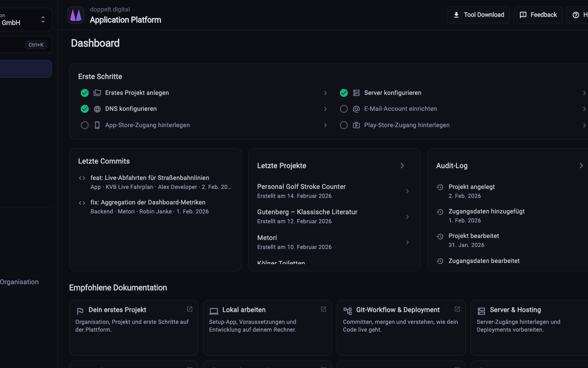Viewport: 588px width, 368px height.
Task: Open the Personal Golf Stroke Counter project
Action: [334, 191]
